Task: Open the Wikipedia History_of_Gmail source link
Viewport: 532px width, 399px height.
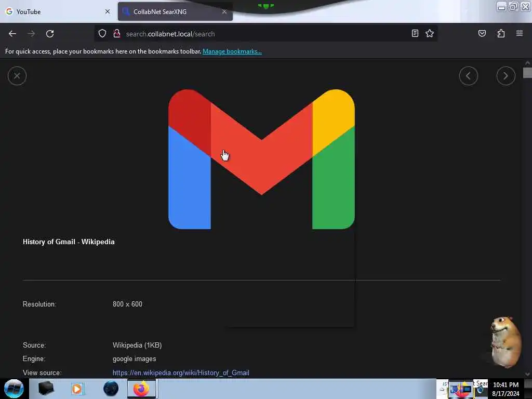Action: pos(181,373)
